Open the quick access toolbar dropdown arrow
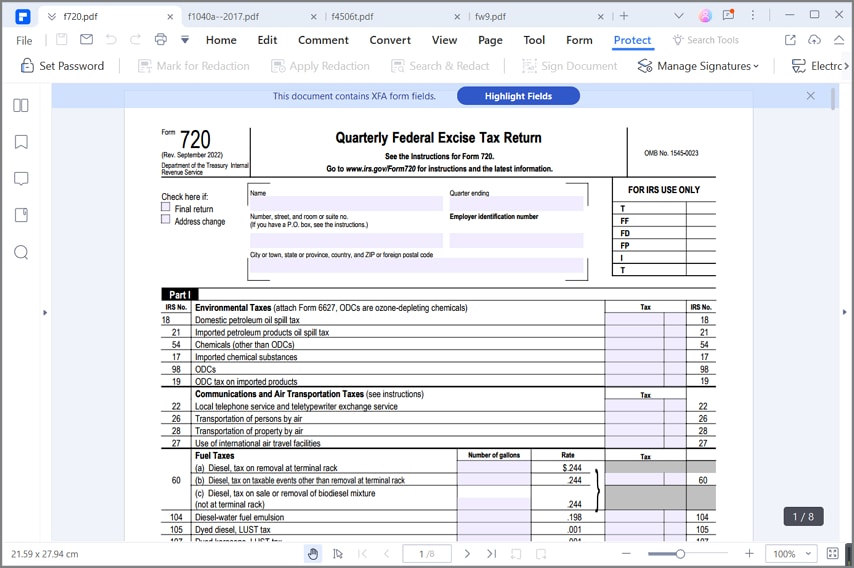This screenshot has height=568, width=854. click(x=185, y=40)
